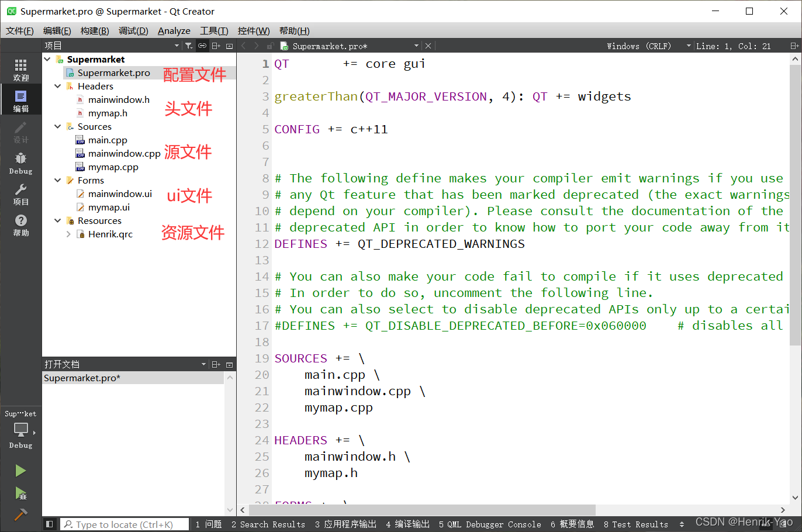Open the 帮助 (Help) mode
Image resolution: width=802 pixels, height=532 pixels.
click(x=20, y=224)
